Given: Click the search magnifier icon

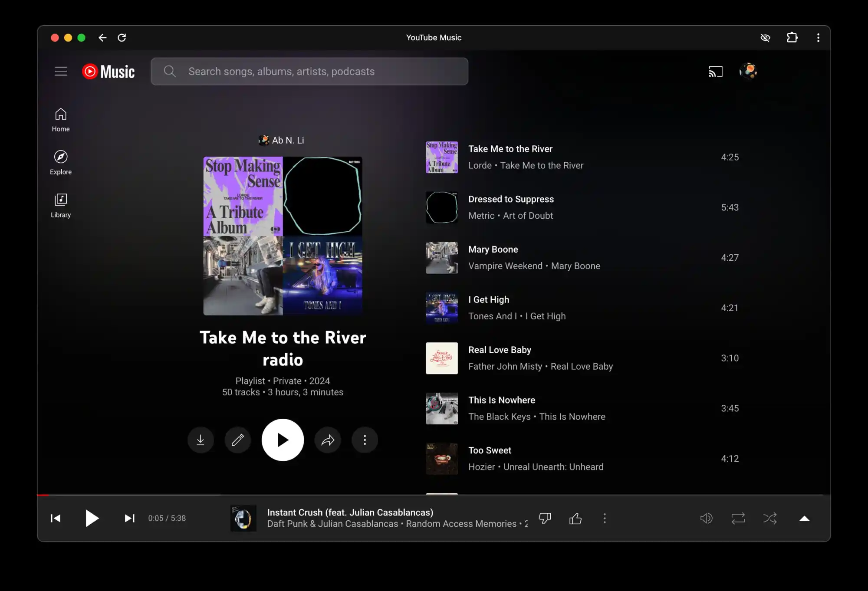Looking at the screenshot, I should pyautogui.click(x=170, y=72).
